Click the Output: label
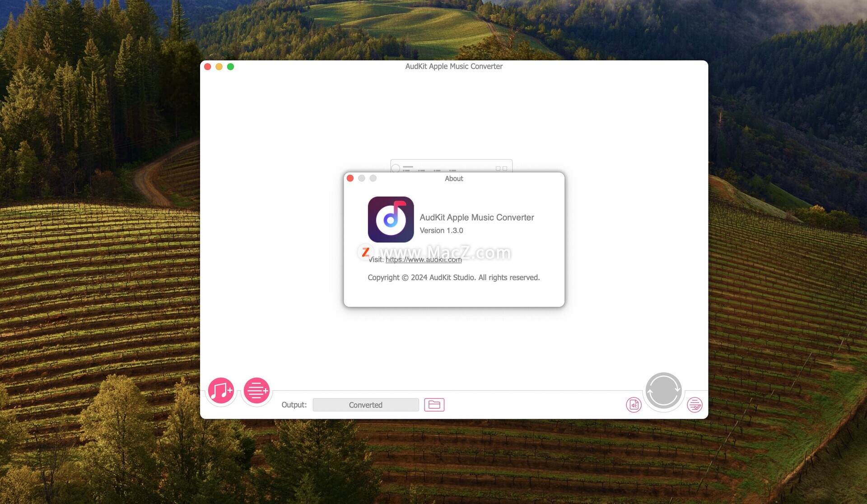This screenshot has height=504, width=867. (294, 405)
